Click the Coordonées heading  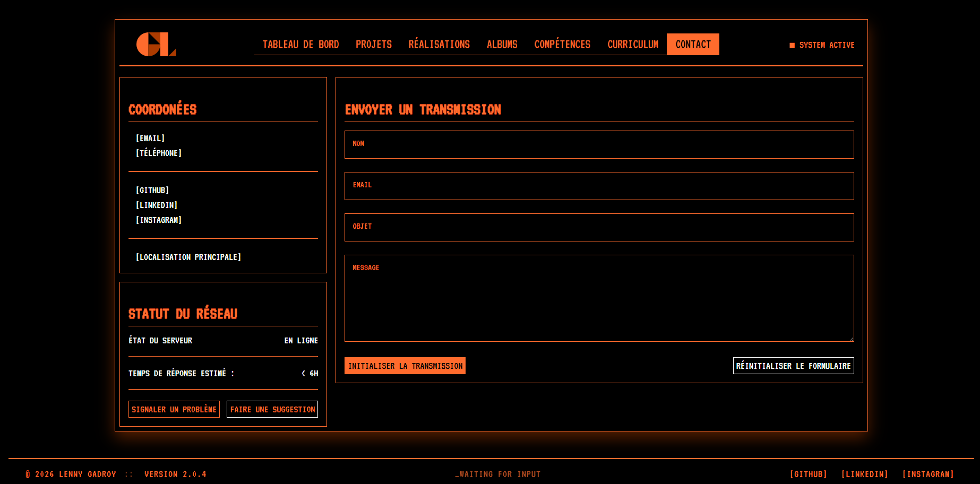(x=162, y=109)
